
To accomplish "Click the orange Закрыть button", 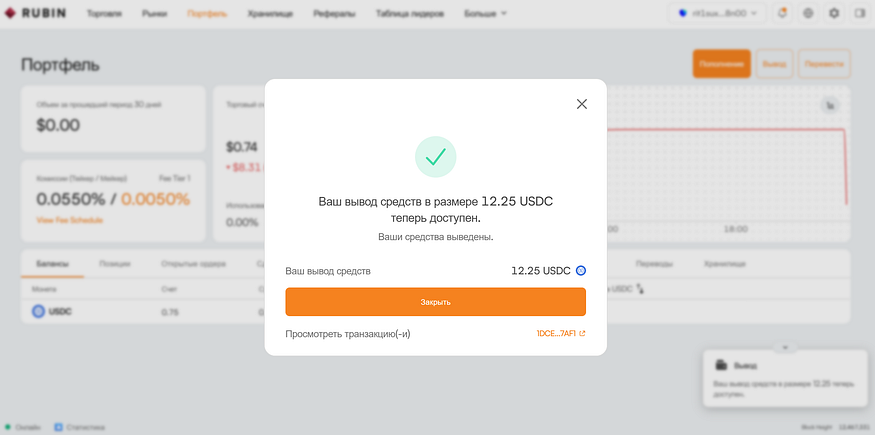I will coord(435,302).
